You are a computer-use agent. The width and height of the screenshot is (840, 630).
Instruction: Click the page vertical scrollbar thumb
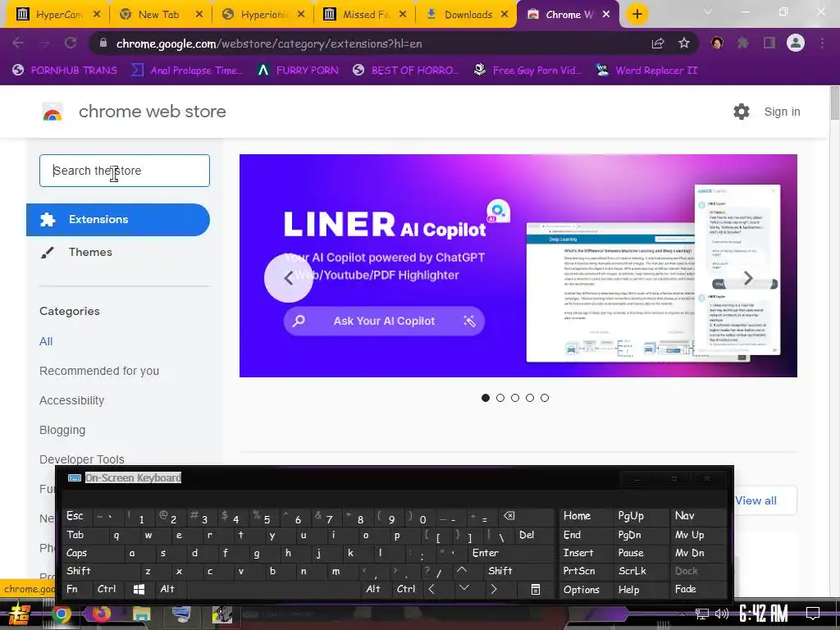834,103
